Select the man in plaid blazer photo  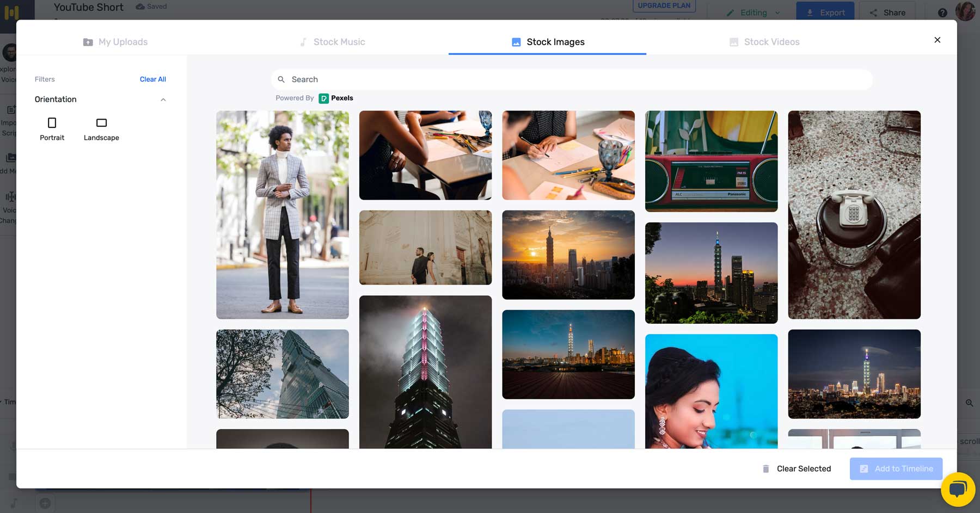[x=283, y=215]
